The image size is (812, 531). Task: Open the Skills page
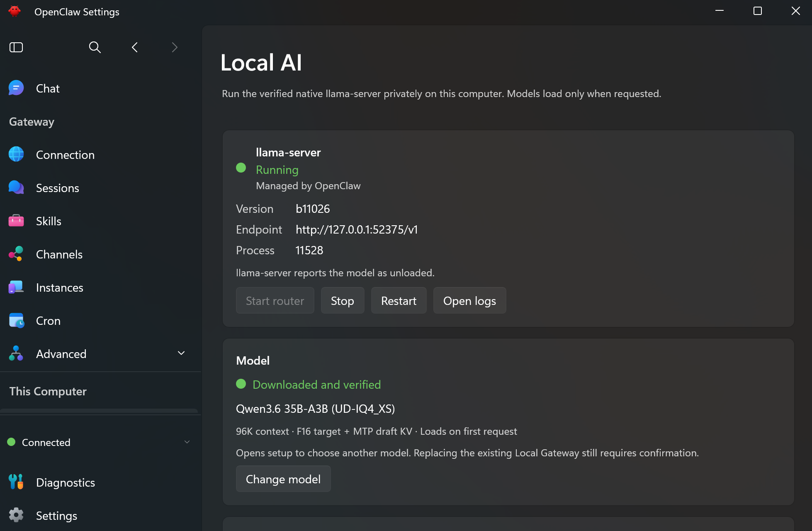[x=100, y=221]
